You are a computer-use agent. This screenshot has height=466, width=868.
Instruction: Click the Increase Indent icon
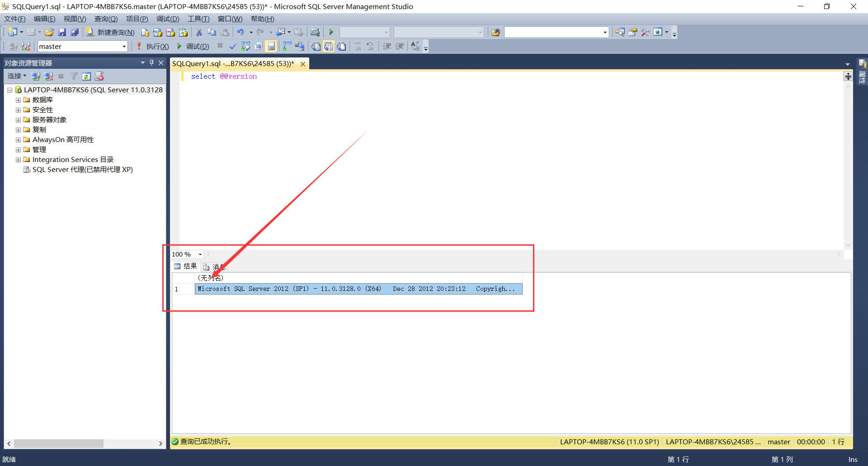click(399, 46)
